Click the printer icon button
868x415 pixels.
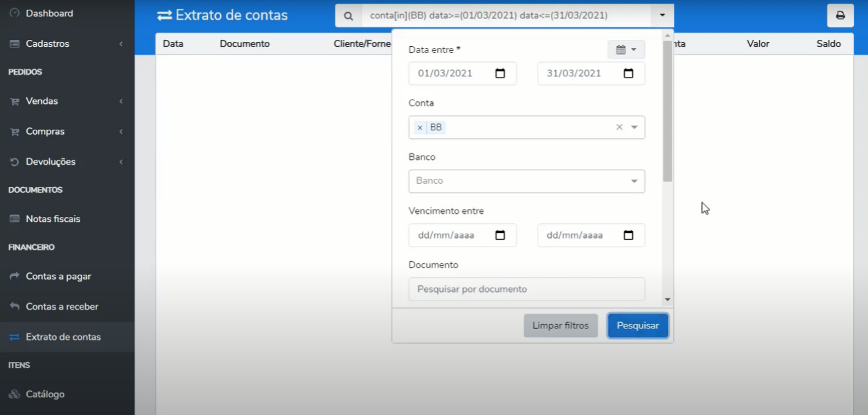tap(840, 15)
